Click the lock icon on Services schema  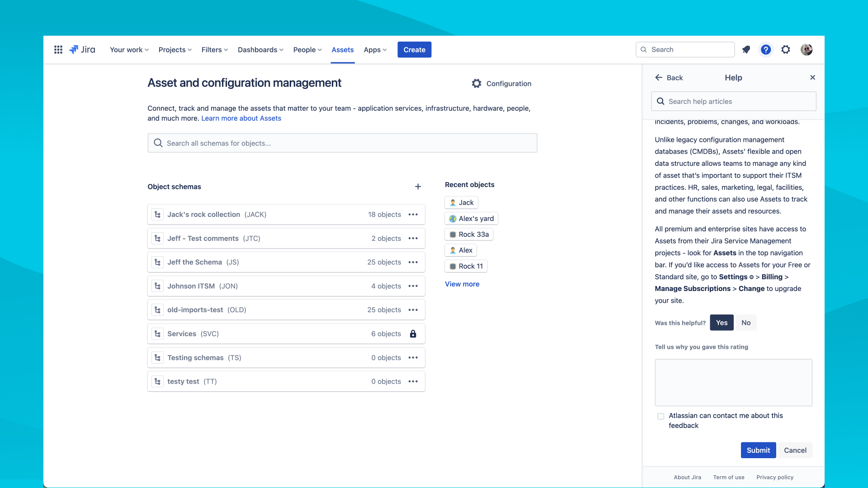click(413, 334)
